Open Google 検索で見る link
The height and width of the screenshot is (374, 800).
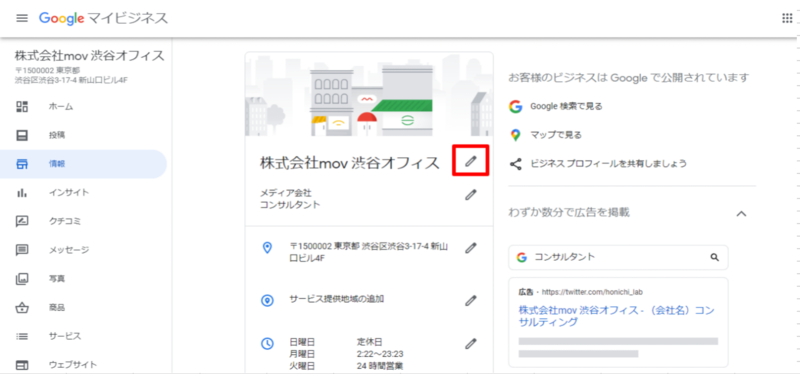coord(566,106)
